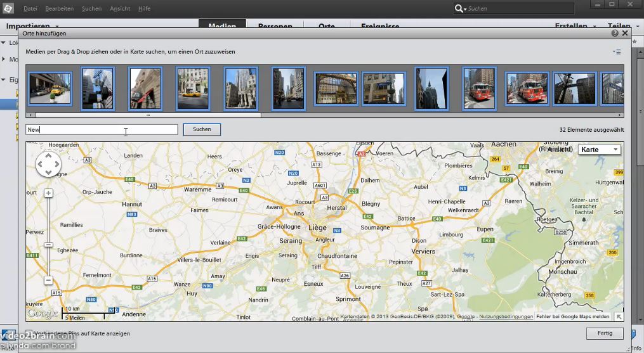Click the location search field containing New
The width and height of the screenshot is (644, 353).
click(x=102, y=130)
